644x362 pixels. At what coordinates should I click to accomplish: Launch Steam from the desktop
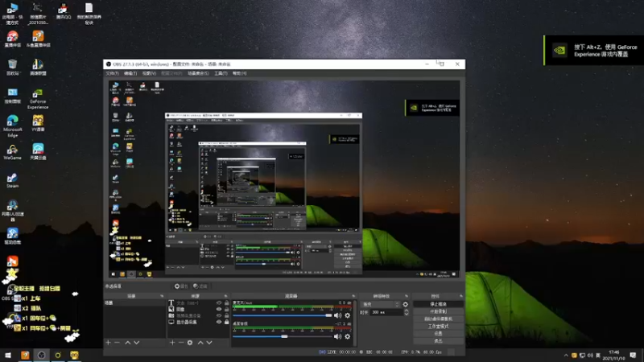12,179
